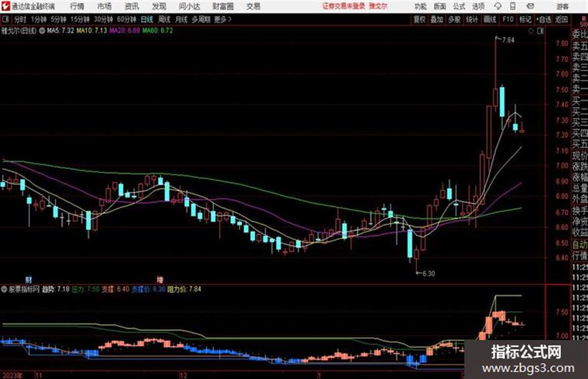
Task: Click the 股票指标网 indicator name
Action: point(24,289)
